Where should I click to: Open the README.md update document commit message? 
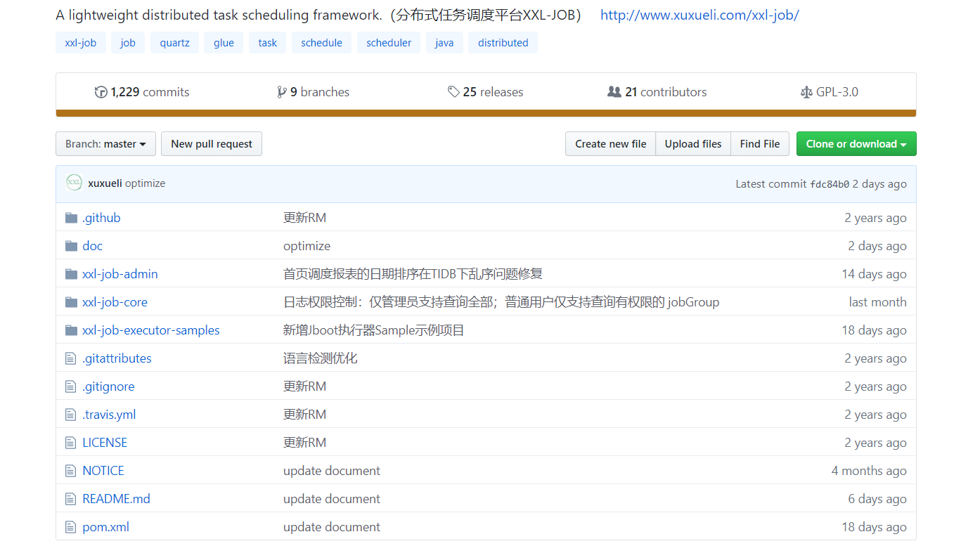(332, 499)
